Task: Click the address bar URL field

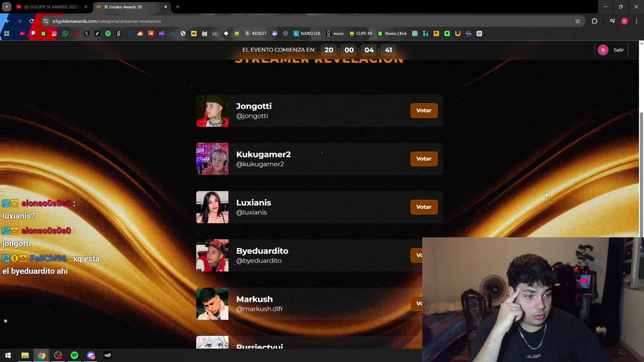Action: pyautogui.click(x=312, y=21)
